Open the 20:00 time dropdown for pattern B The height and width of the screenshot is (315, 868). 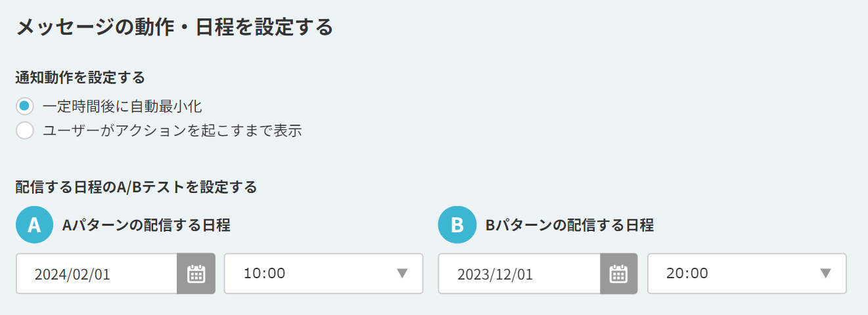(747, 274)
